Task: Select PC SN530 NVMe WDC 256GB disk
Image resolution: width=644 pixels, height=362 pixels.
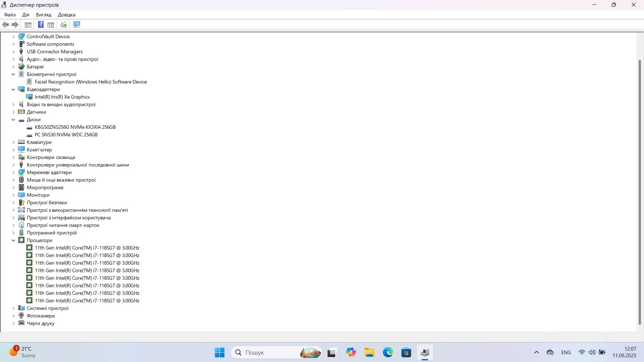Action: coord(66,135)
